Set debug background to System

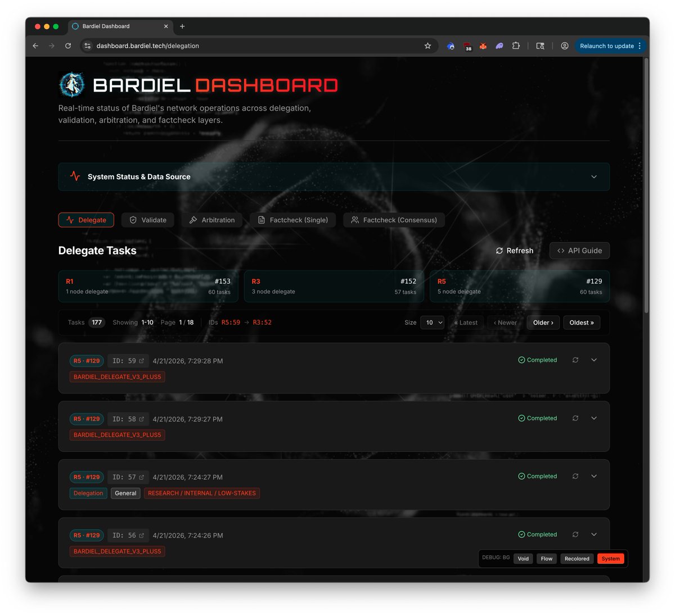point(610,559)
